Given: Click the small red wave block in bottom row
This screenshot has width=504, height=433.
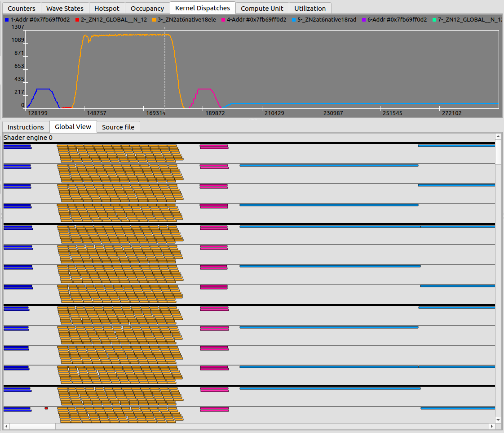Looking at the screenshot, I should click(46, 408).
